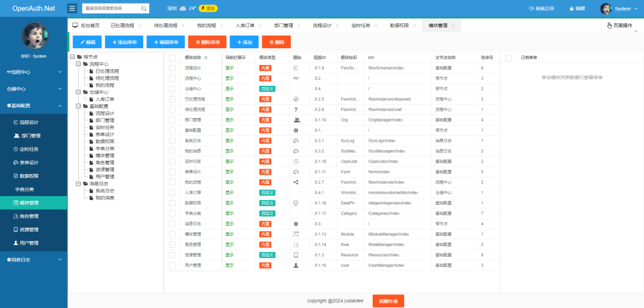Tick the checkbox for the 流程设计 row
Image resolution: width=644 pixels, height=308 pixels.
[172, 68]
